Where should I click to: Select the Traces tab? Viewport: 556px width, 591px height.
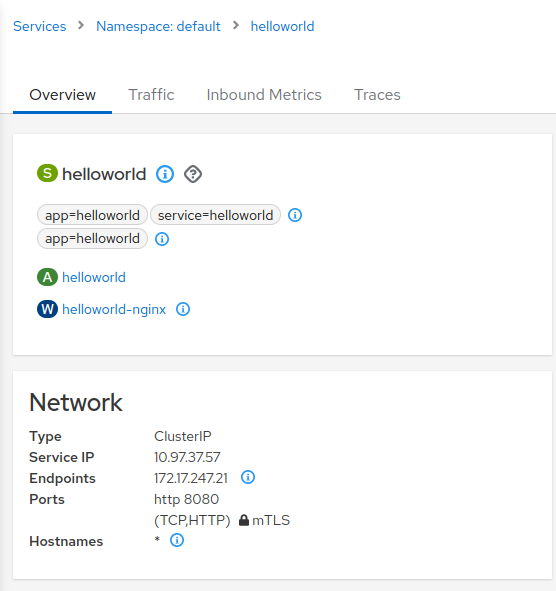377,95
